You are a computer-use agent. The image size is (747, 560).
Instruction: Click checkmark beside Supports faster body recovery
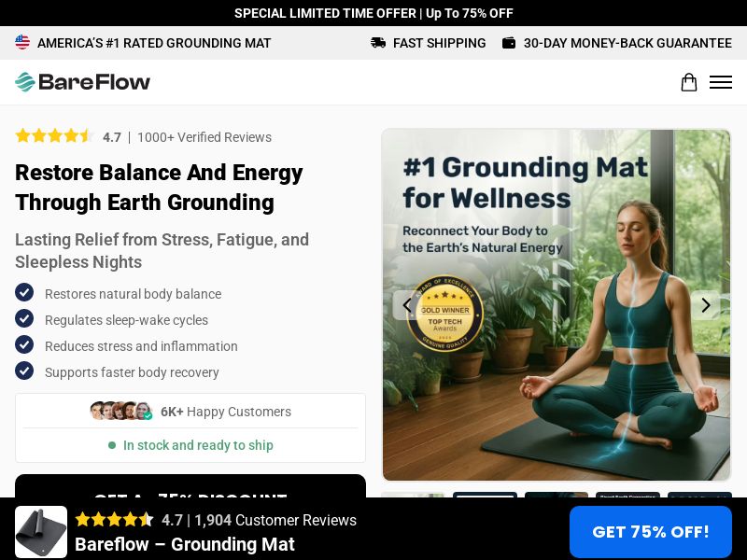pos(24,371)
